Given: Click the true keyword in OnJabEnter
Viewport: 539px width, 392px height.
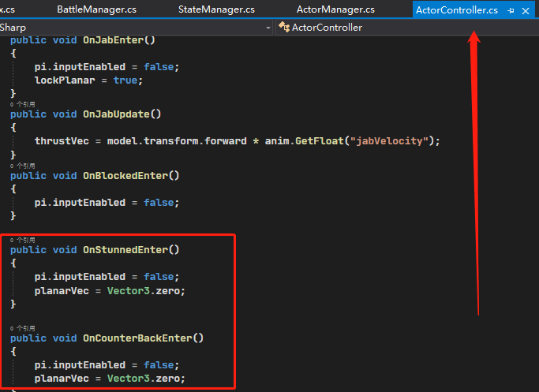Looking at the screenshot, I should pos(125,80).
